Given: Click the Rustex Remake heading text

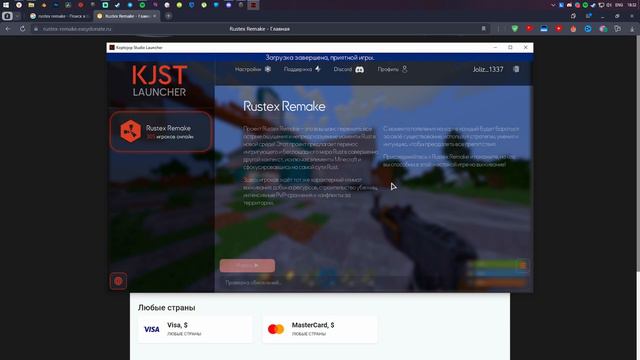Looking at the screenshot, I should pos(284,107).
